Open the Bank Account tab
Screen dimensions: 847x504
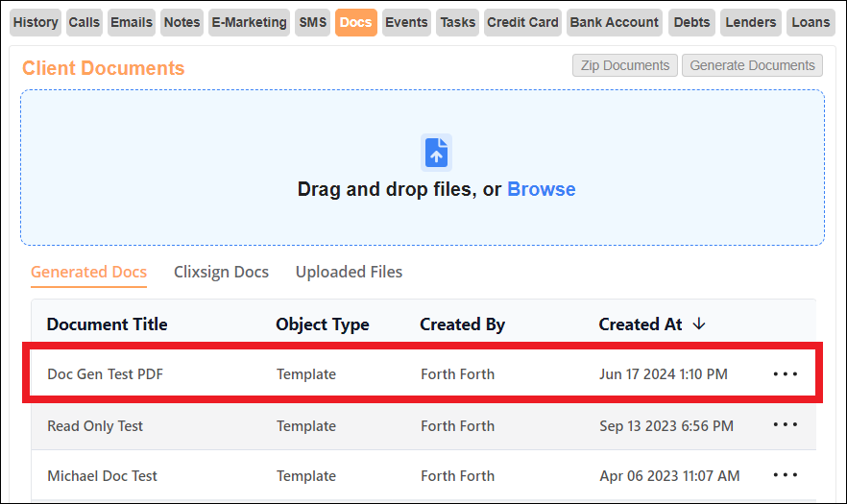coord(615,23)
